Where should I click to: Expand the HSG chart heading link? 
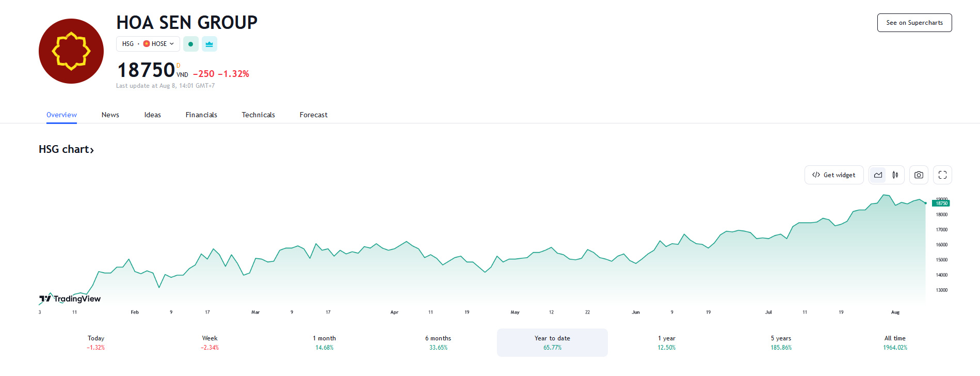pyautogui.click(x=66, y=149)
